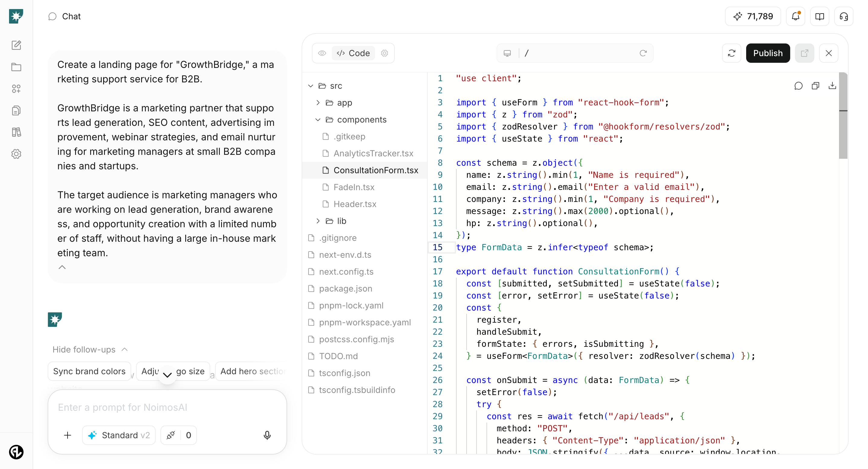Click the code editor vertical scrollbar
The height and width of the screenshot is (469, 868).
tap(843, 115)
